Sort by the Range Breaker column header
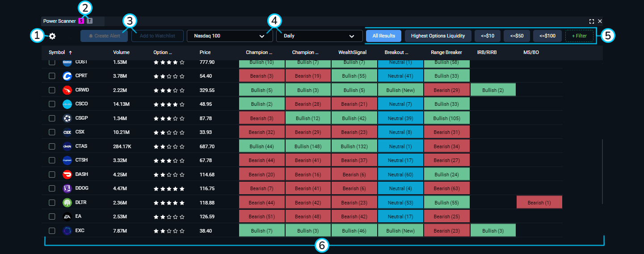Viewport: 644px width, 254px height. click(446, 53)
